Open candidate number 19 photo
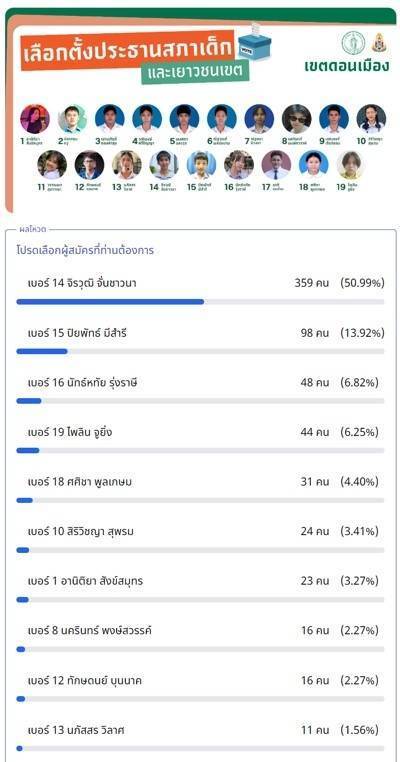This screenshot has height=762, width=400. 350,165
